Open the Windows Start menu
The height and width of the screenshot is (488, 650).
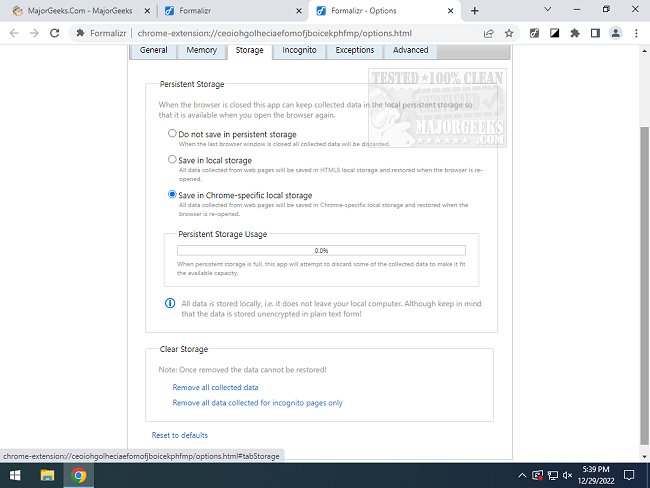point(15,475)
